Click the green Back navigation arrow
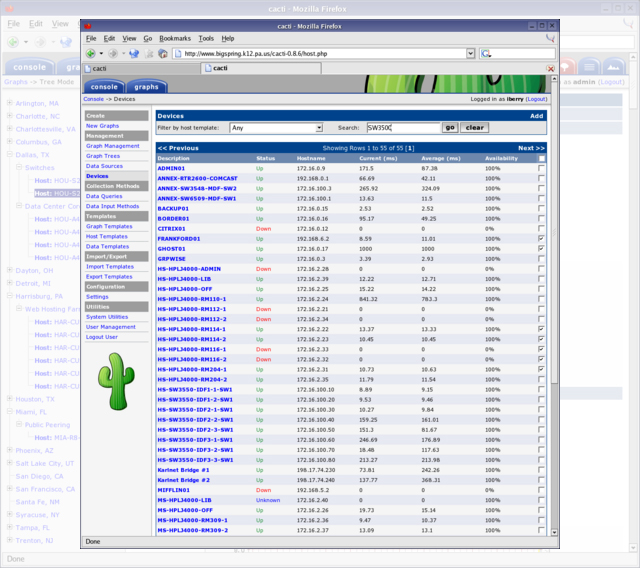Image resolution: width=640 pixels, height=568 pixels. (91, 53)
